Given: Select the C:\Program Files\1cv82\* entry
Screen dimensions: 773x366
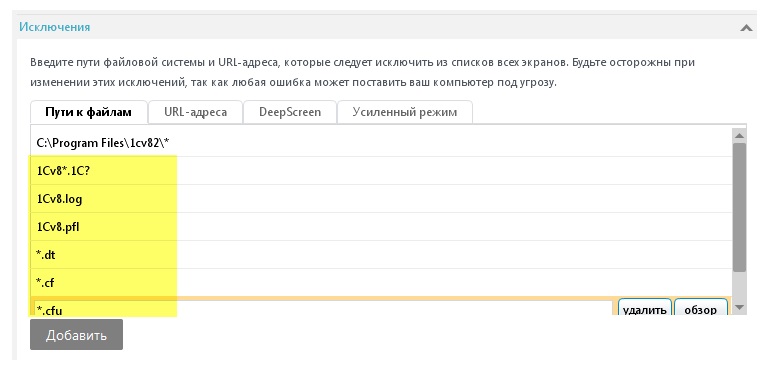Looking at the screenshot, I should pyautogui.click(x=381, y=143).
